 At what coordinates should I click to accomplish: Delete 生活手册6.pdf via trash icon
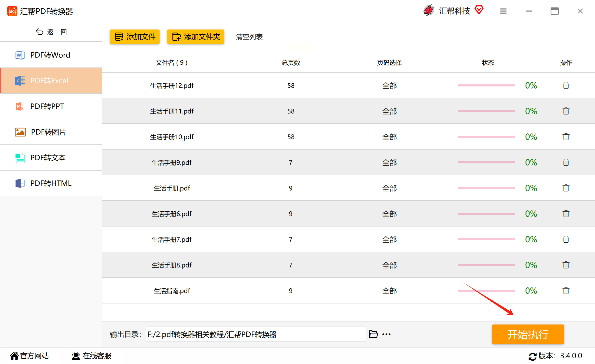tap(566, 214)
